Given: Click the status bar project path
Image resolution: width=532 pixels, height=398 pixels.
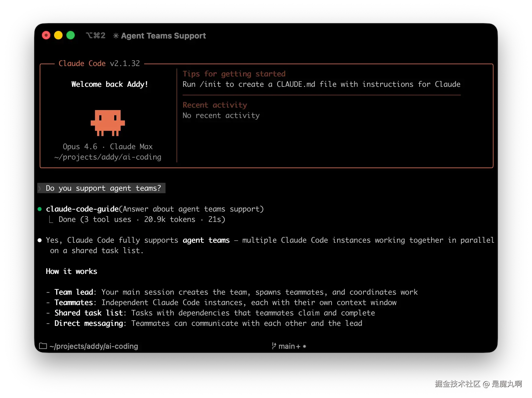Looking at the screenshot, I should click(x=94, y=346).
